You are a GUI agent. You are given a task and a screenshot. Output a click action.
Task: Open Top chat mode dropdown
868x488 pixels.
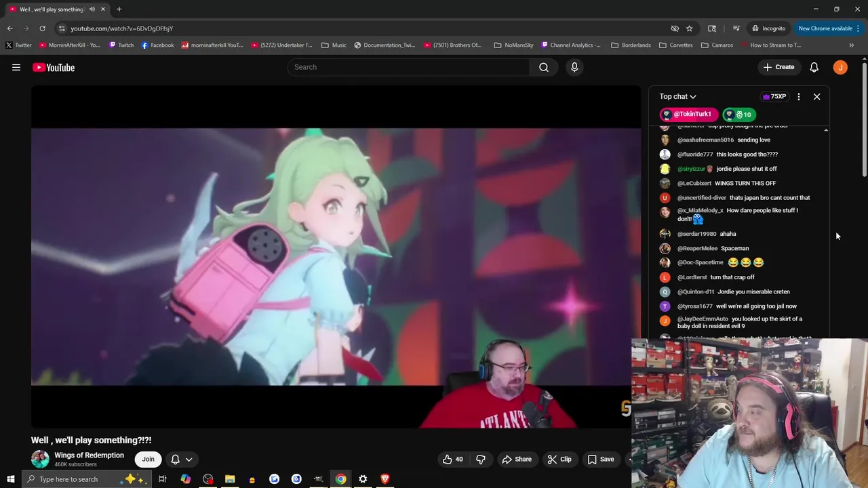pos(677,97)
